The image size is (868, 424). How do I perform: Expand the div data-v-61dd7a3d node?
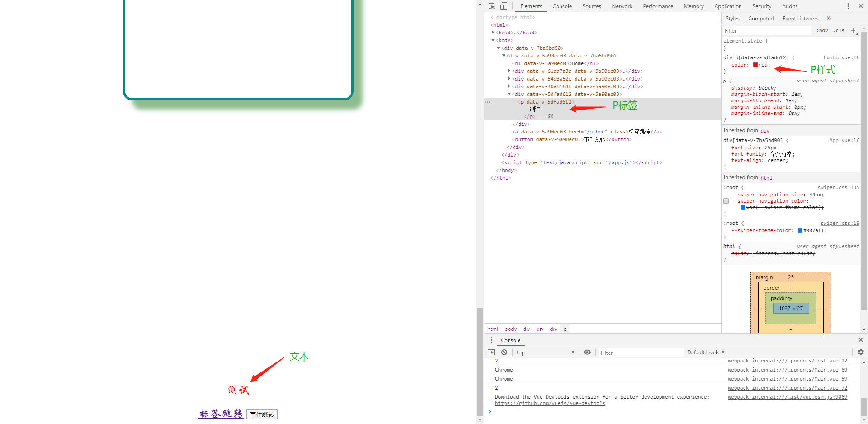(509, 71)
